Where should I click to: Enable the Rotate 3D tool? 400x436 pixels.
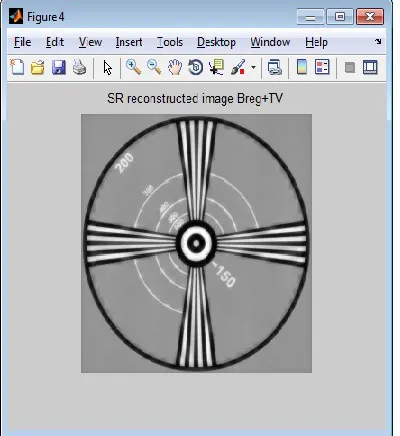click(x=196, y=67)
